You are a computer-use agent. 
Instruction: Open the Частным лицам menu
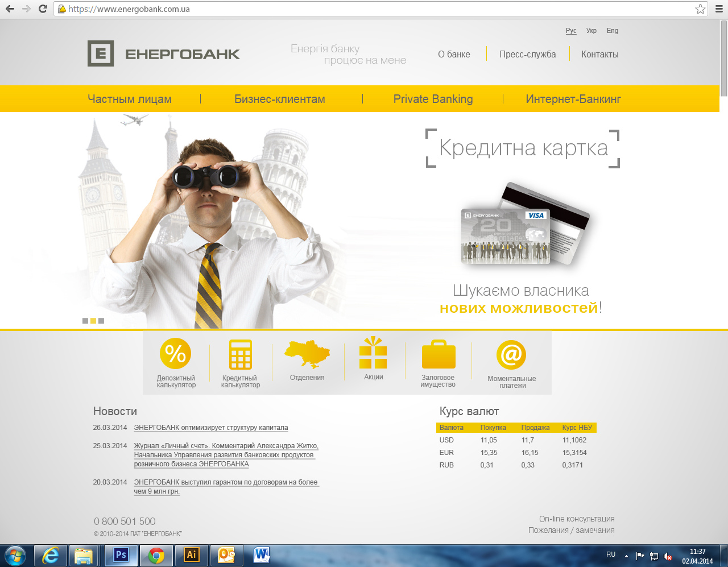click(x=130, y=99)
